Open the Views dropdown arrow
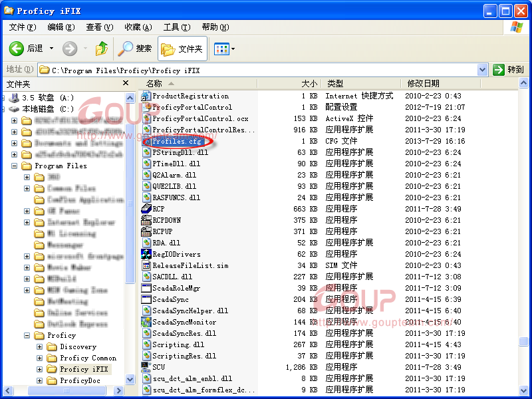This screenshot has width=532, height=399. point(233,49)
